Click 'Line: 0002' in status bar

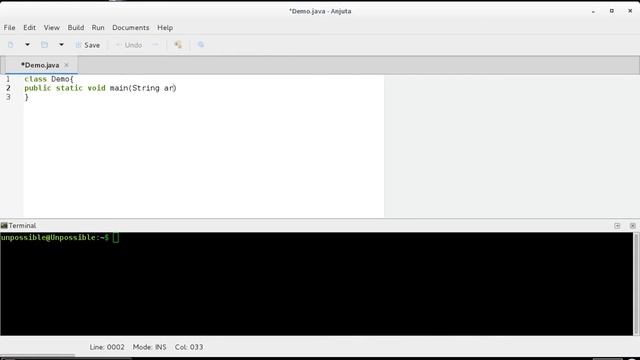point(107,347)
